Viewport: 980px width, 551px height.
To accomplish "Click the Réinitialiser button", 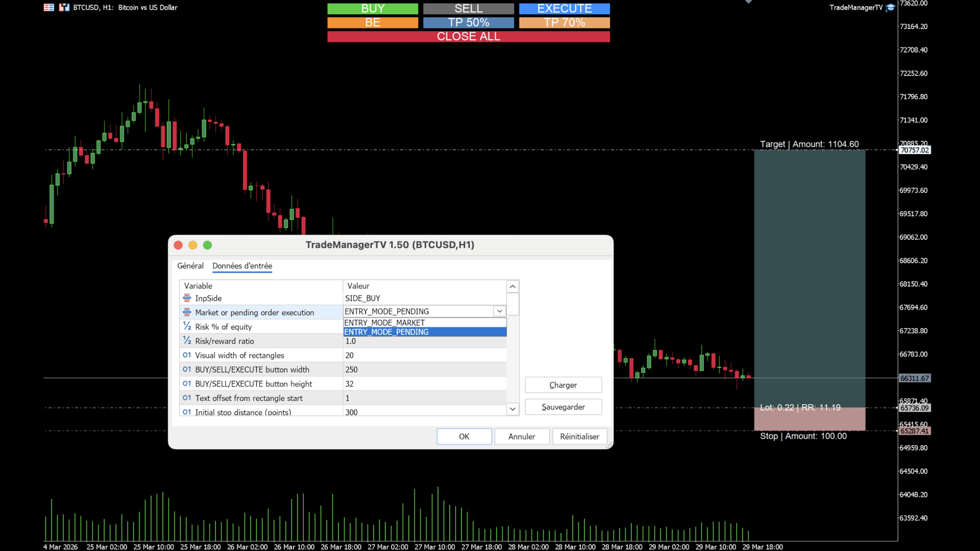I will tap(579, 437).
